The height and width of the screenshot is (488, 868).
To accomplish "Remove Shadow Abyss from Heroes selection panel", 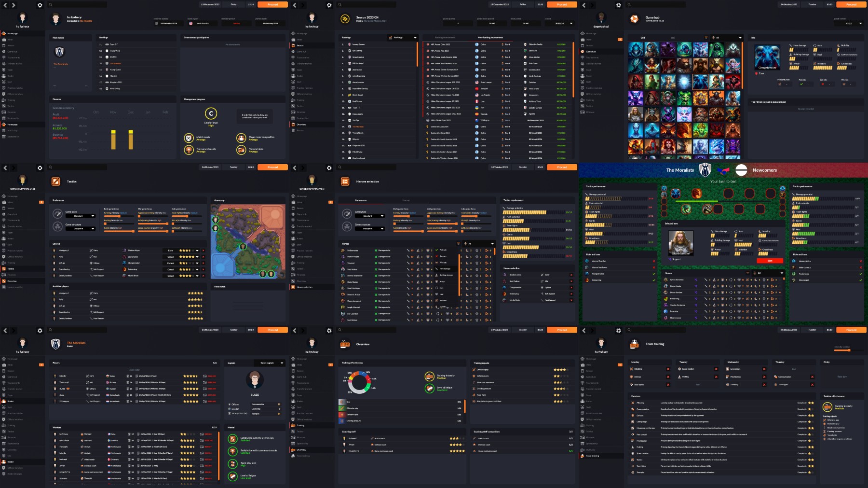I will (x=571, y=275).
